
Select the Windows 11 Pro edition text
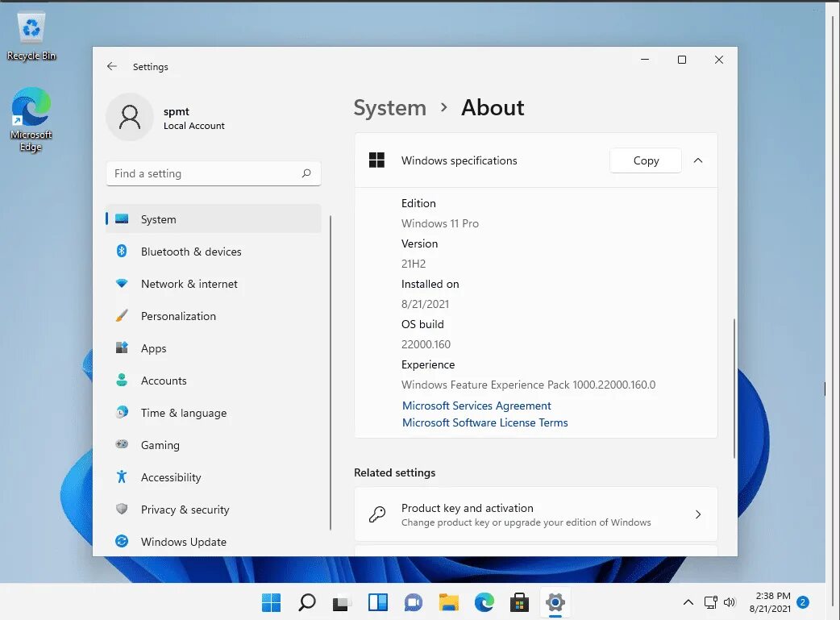440,223
